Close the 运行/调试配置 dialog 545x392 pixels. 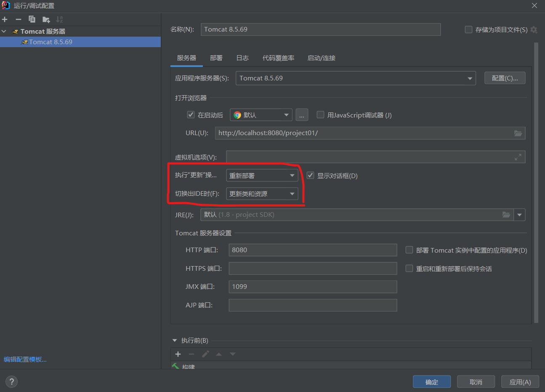534,5
